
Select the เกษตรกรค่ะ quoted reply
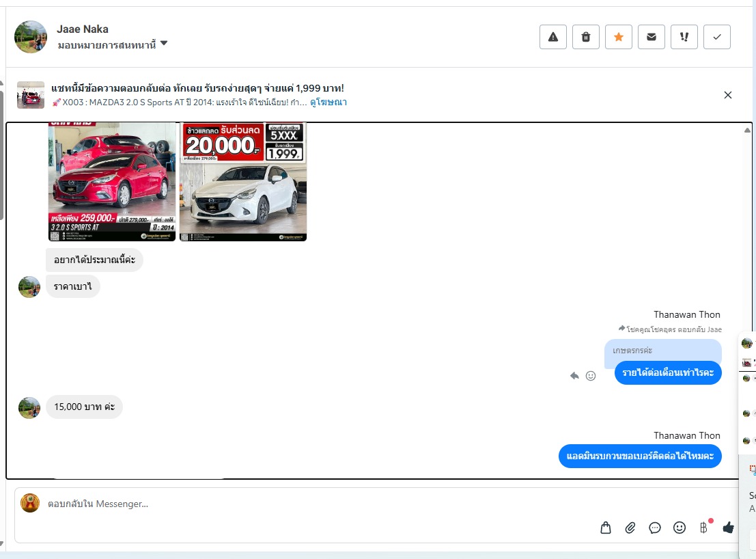[663, 351]
